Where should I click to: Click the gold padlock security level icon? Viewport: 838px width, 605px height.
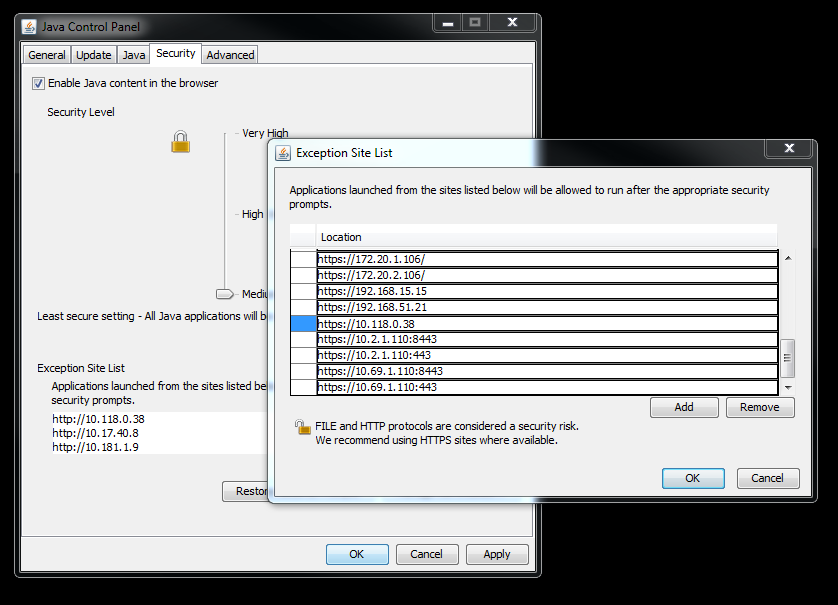(x=181, y=142)
